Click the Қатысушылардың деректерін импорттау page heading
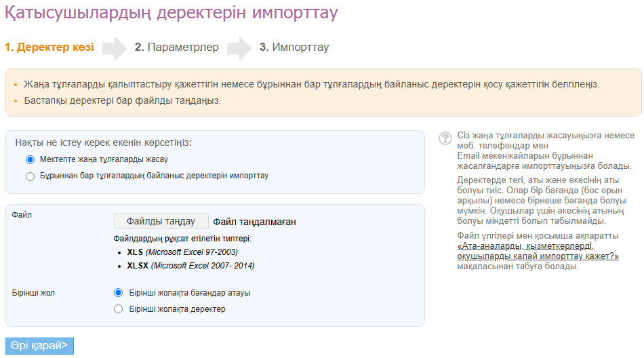This screenshot has height=358, width=644. tap(171, 13)
